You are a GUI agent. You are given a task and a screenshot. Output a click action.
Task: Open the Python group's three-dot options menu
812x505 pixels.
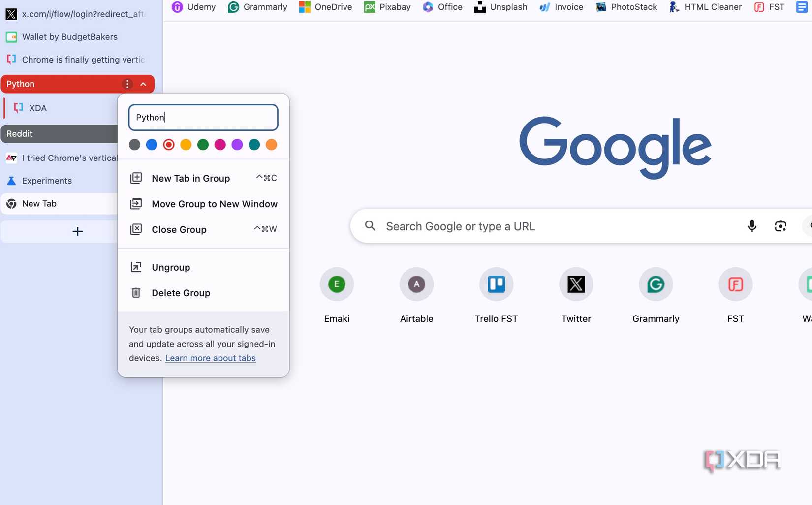tap(127, 84)
